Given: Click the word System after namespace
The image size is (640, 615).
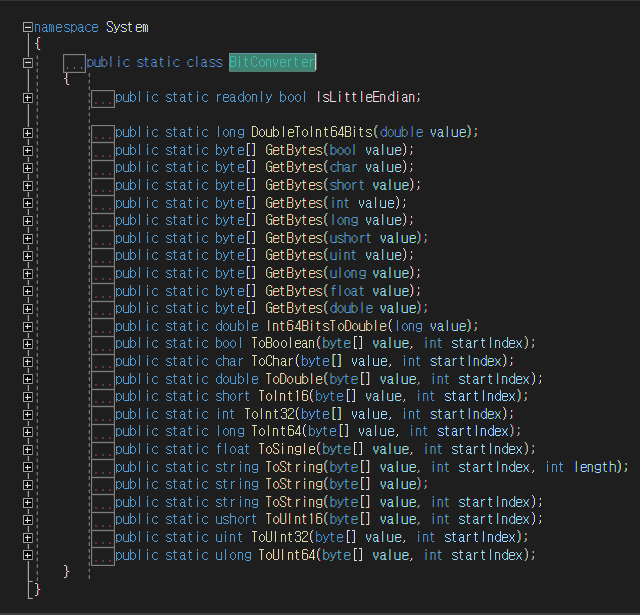Looking at the screenshot, I should [127, 28].
